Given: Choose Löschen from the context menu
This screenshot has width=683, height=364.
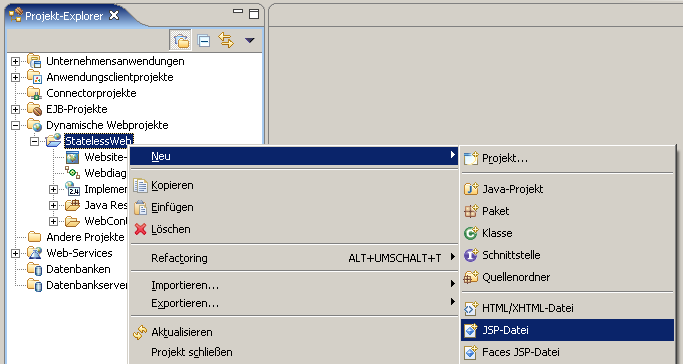Looking at the screenshot, I should click(294, 229).
